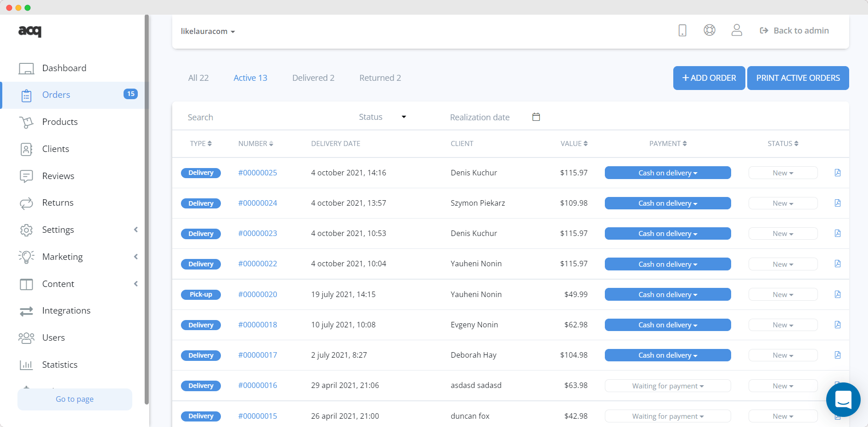Open the document for order #00000022

coord(838,264)
